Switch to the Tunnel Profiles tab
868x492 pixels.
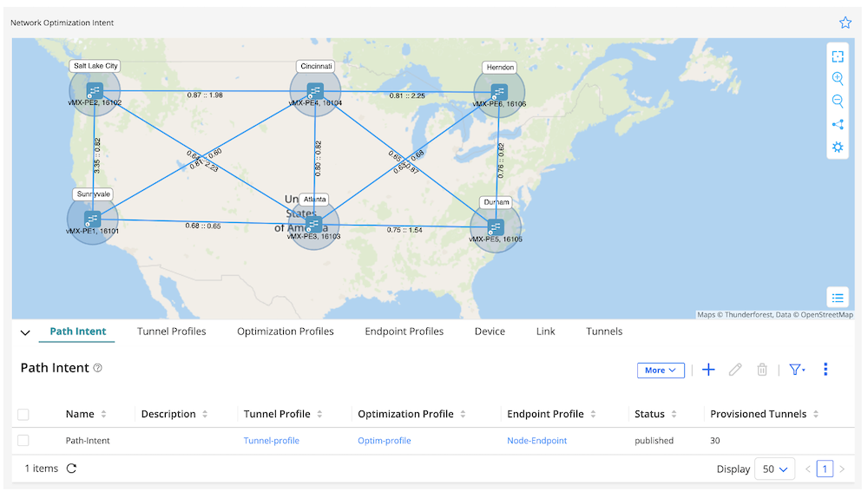click(172, 331)
